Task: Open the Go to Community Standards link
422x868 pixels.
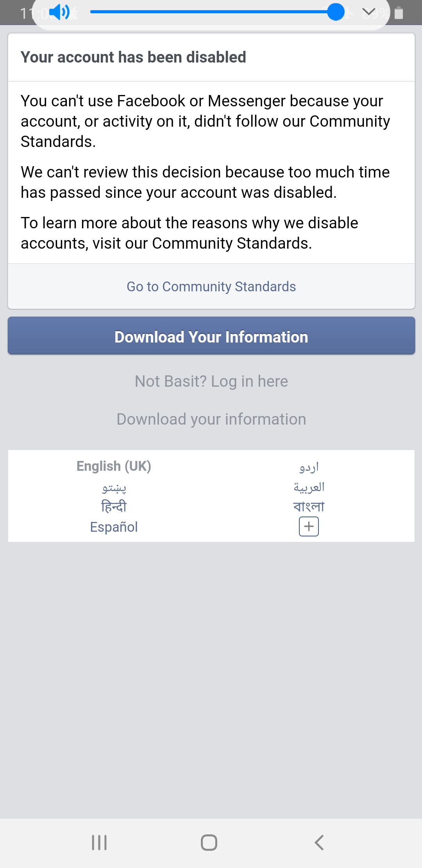Action: 211,287
